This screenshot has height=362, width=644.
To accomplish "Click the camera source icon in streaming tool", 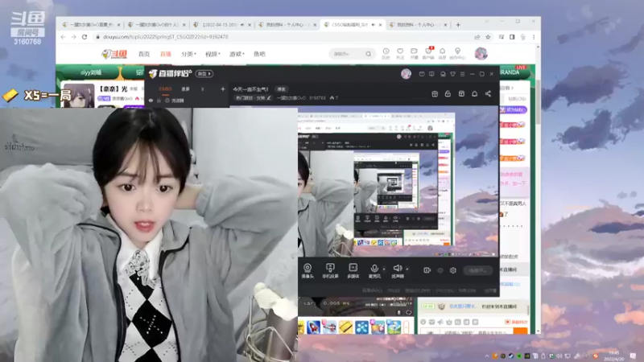I will (308, 271).
